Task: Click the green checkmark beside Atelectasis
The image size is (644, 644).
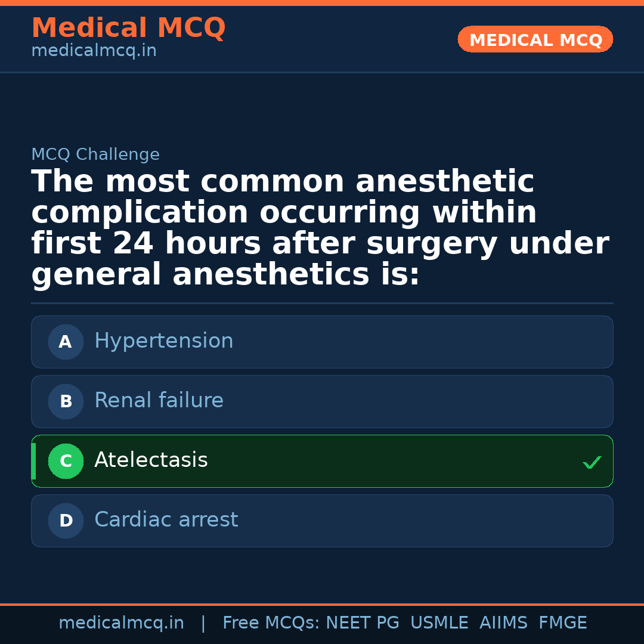Action: click(592, 462)
